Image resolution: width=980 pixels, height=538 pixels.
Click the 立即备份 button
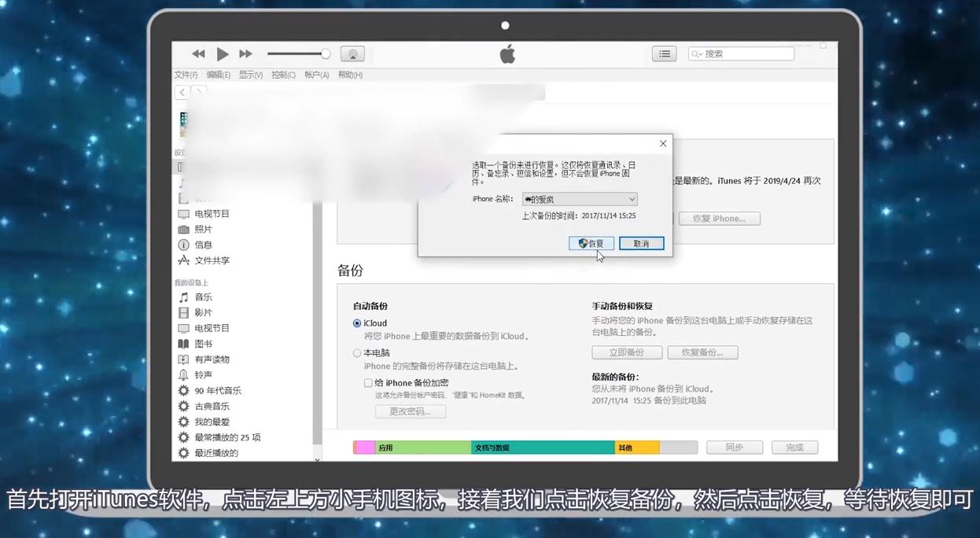(x=627, y=352)
